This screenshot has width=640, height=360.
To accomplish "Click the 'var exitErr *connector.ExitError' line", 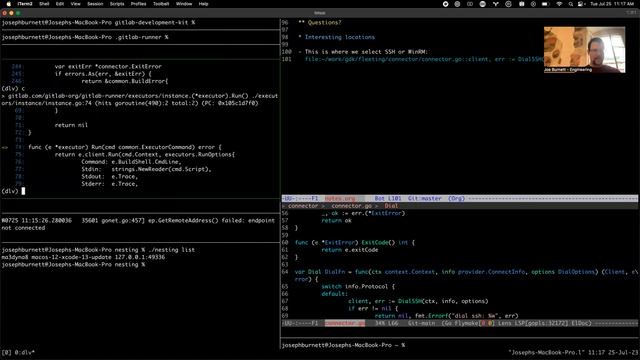I will (108, 67).
